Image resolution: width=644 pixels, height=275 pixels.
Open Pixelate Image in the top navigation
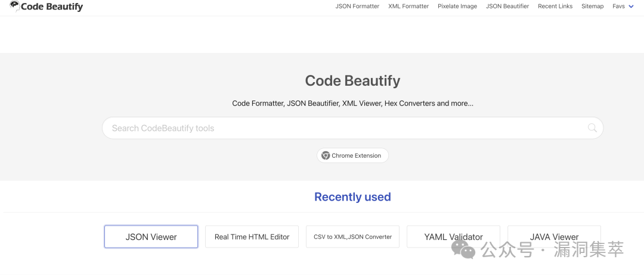[x=457, y=6]
